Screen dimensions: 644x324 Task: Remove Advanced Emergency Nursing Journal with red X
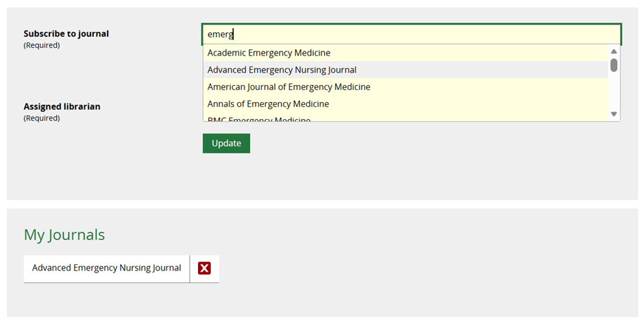[204, 269]
